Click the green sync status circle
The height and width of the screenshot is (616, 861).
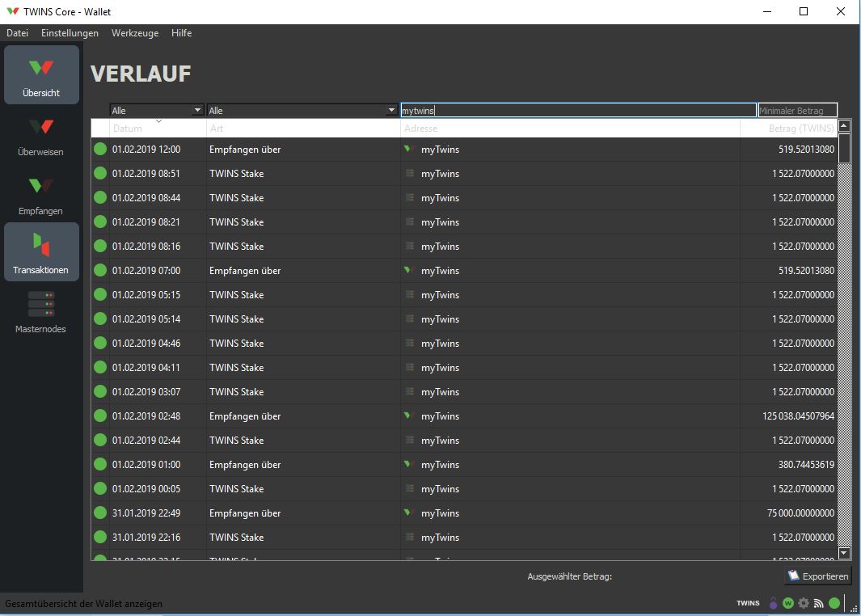pyautogui.click(x=834, y=603)
